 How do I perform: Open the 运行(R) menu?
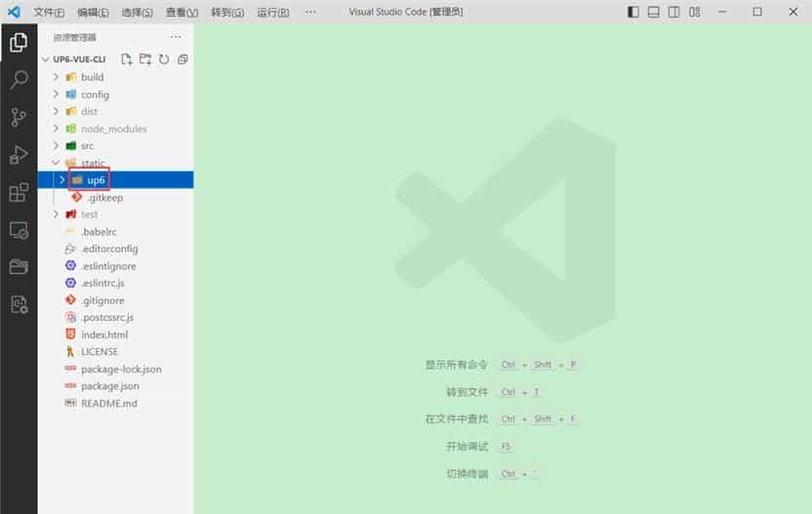[273, 12]
